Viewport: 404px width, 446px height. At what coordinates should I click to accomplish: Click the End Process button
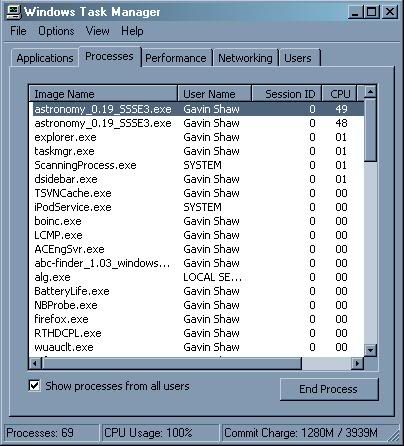pos(329,389)
